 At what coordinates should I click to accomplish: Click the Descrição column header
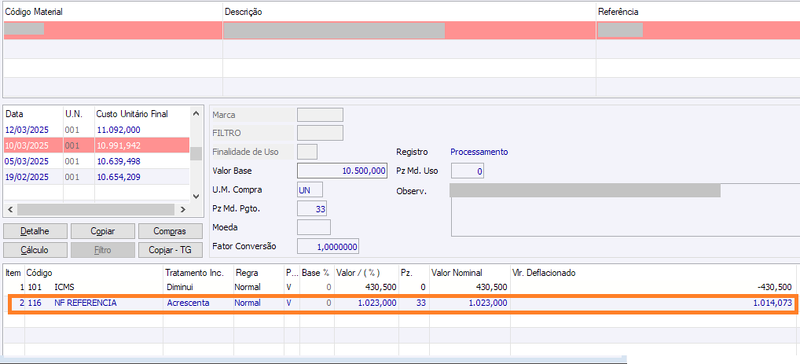[243, 12]
